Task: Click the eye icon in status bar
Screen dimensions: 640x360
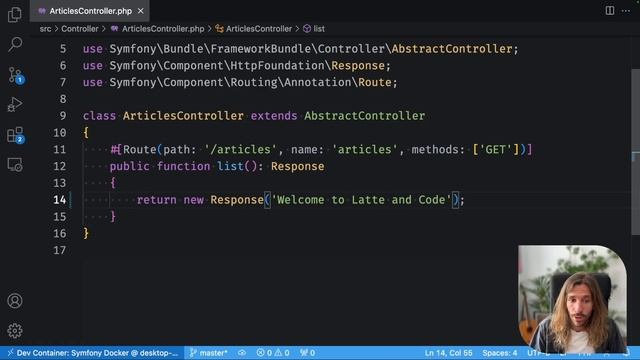Action: [x=242, y=353]
